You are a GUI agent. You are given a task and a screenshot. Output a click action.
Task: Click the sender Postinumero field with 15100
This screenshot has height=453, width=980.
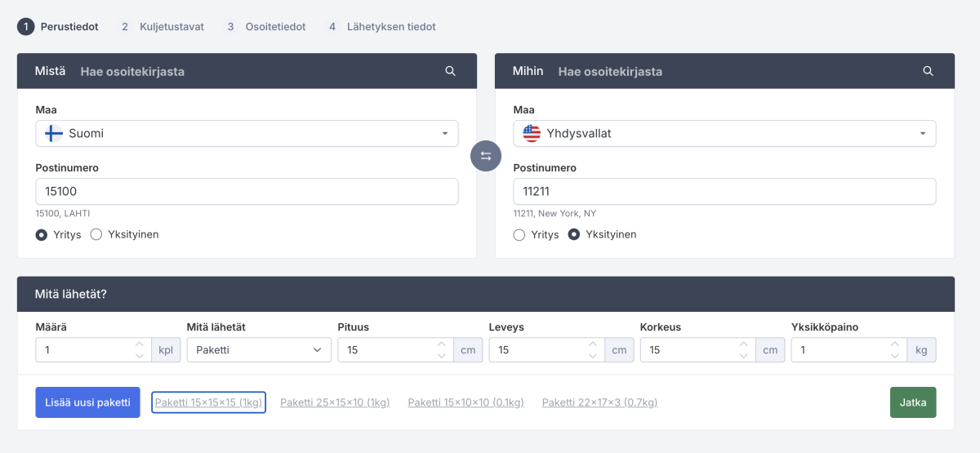tap(247, 192)
